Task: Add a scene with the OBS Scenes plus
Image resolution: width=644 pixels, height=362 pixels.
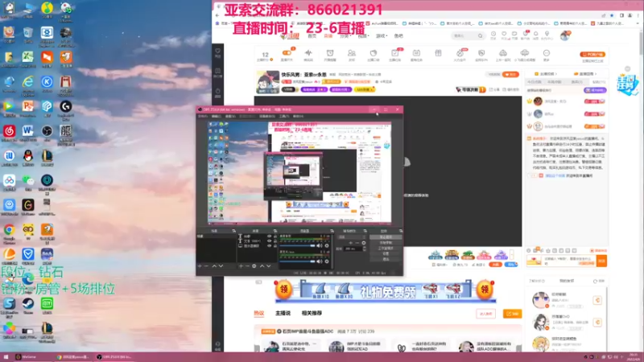Action: pyautogui.click(x=200, y=266)
